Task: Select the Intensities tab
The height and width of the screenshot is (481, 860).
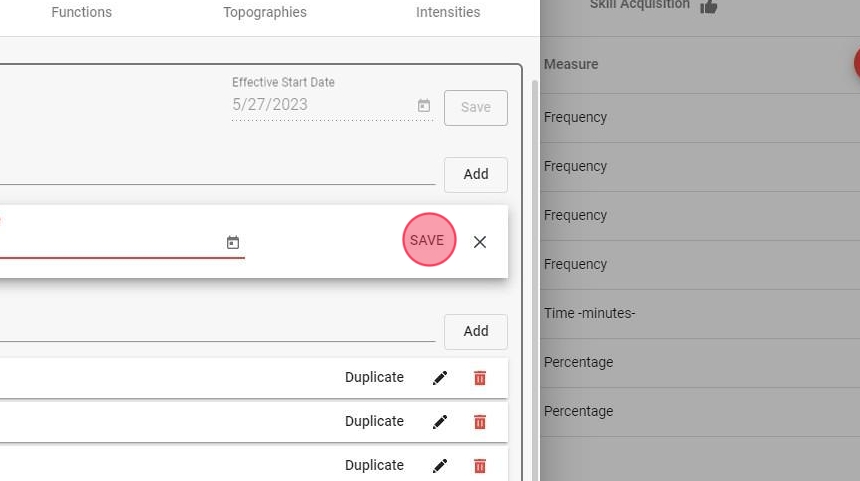Action: [x=448, y=13]
